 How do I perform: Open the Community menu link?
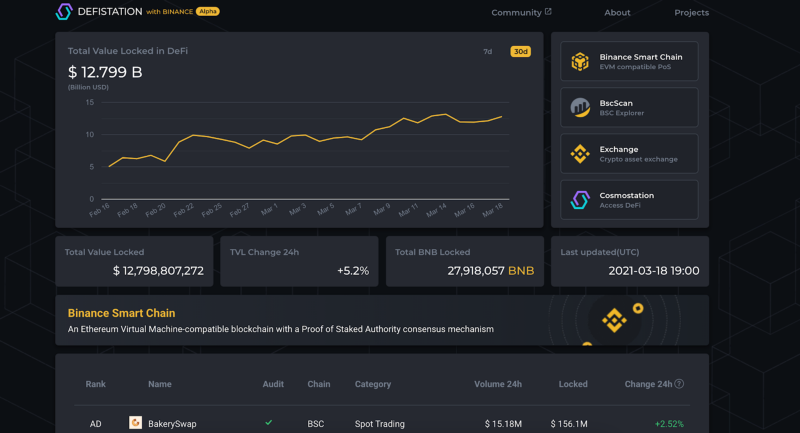516,12
